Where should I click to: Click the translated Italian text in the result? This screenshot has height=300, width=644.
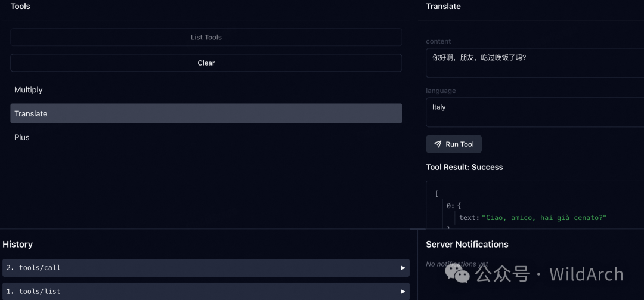544,218
